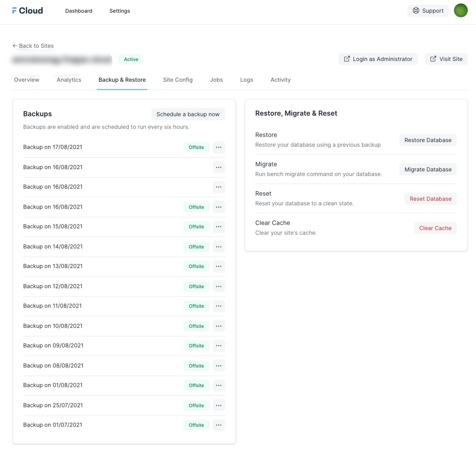Open the Activity tab
This screenshot has height=452, width=476.
point(280,80)
